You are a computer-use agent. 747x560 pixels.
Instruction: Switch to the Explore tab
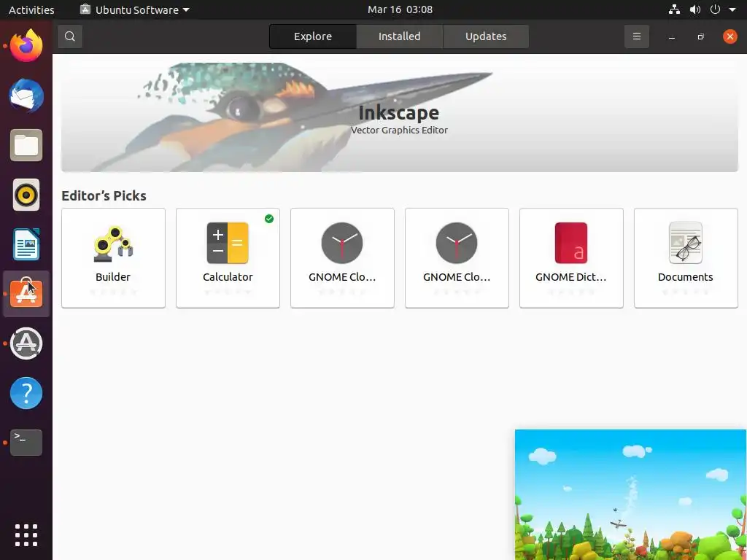[312, 36]
